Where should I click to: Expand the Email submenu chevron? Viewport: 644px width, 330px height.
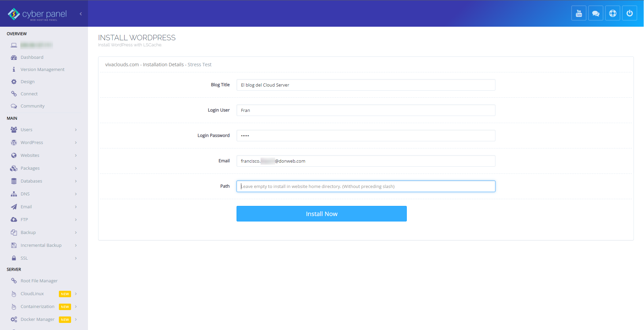tap(76, 207)
